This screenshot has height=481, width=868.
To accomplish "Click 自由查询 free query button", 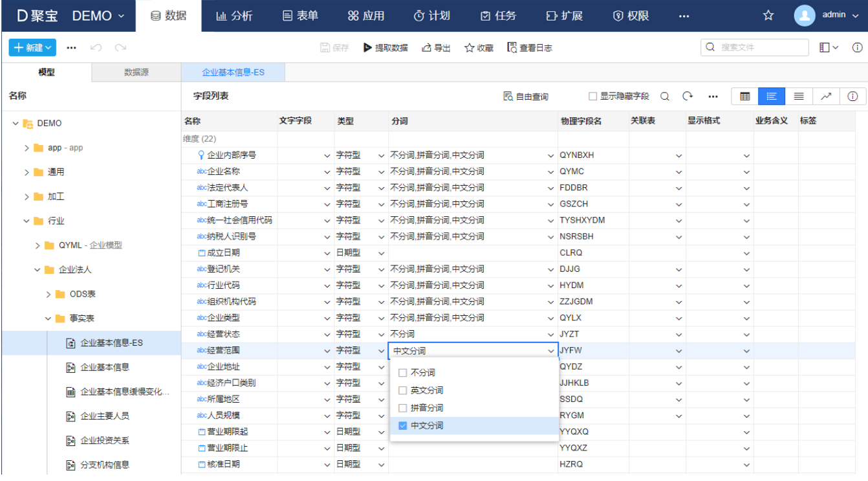I will [526, 96].
